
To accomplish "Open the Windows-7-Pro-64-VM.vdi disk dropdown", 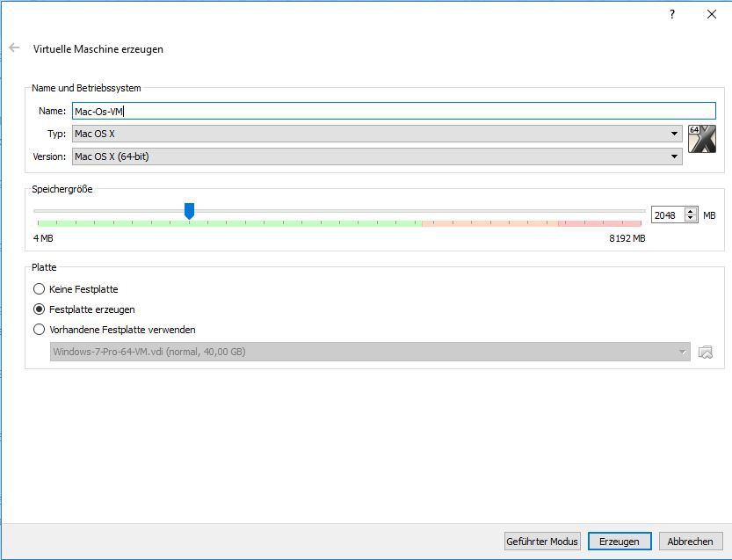I will coord(369,352).
